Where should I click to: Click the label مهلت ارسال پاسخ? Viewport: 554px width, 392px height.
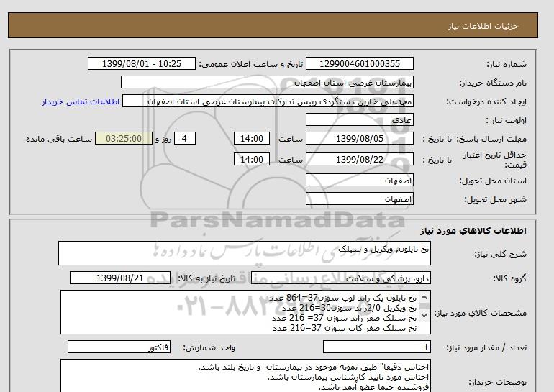click(x=491, y=139)
